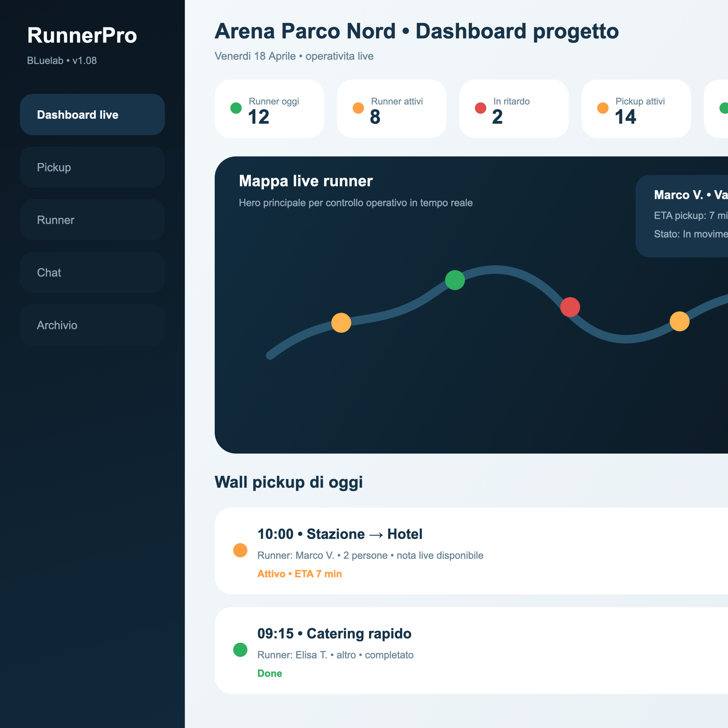Switch to the Pickup section
Image resolution: width=728 pixels, height=728 pixels.
(x=92, y=167)
